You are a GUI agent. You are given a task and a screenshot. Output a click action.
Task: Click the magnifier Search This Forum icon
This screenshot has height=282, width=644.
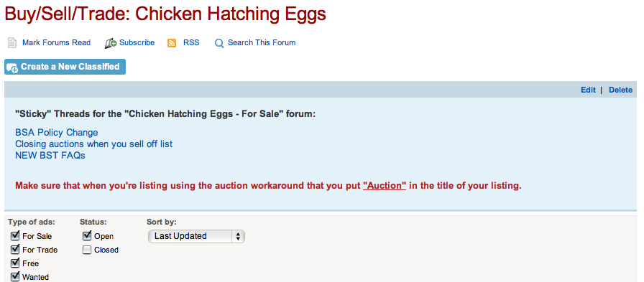point(219,44)
